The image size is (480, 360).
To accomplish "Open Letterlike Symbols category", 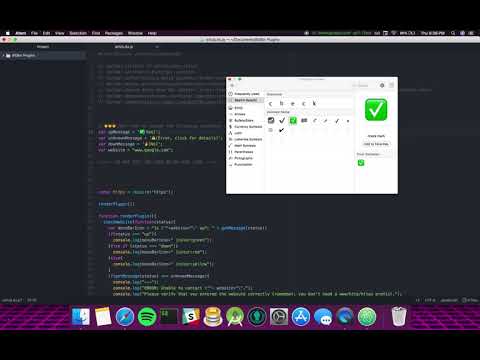I will tap(245, 139).
